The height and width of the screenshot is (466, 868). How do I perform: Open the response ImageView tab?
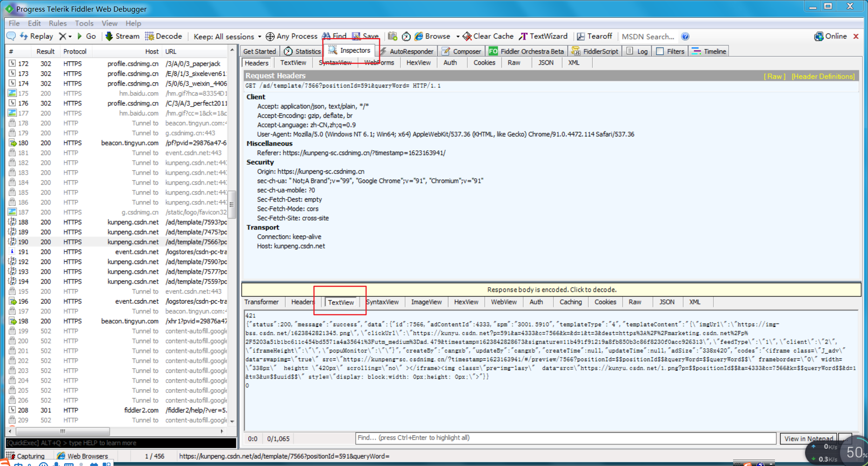tap(426, 302)
